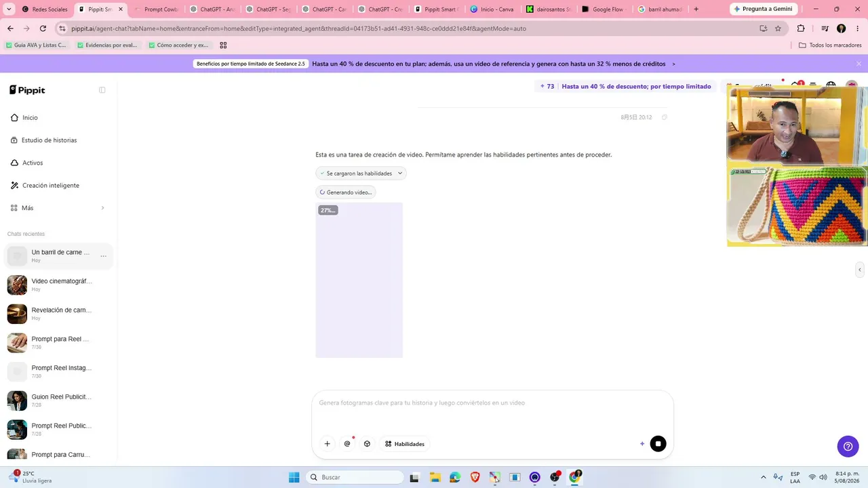Go back with the browser back arrow
Image resolution: width=868 pixels, height=488 pixels.
(x=10, y=28)
